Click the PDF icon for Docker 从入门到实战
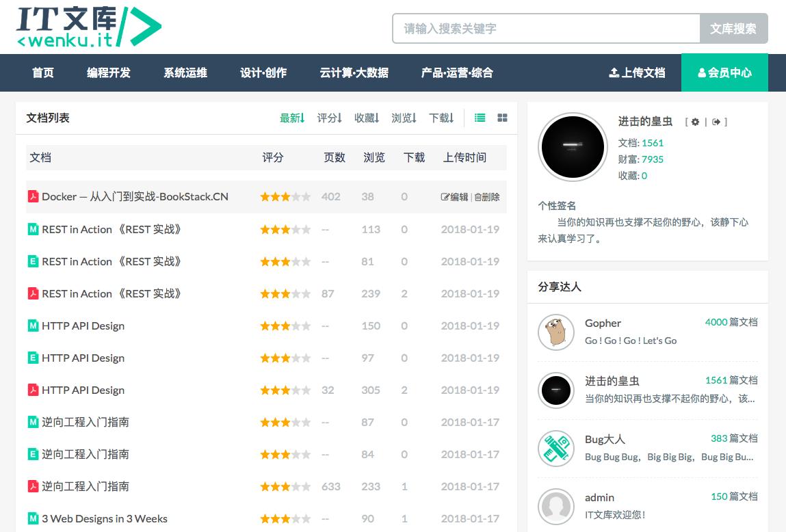This screenshot has height=532, width=786. pyautogui.click(x=34, y=196)
